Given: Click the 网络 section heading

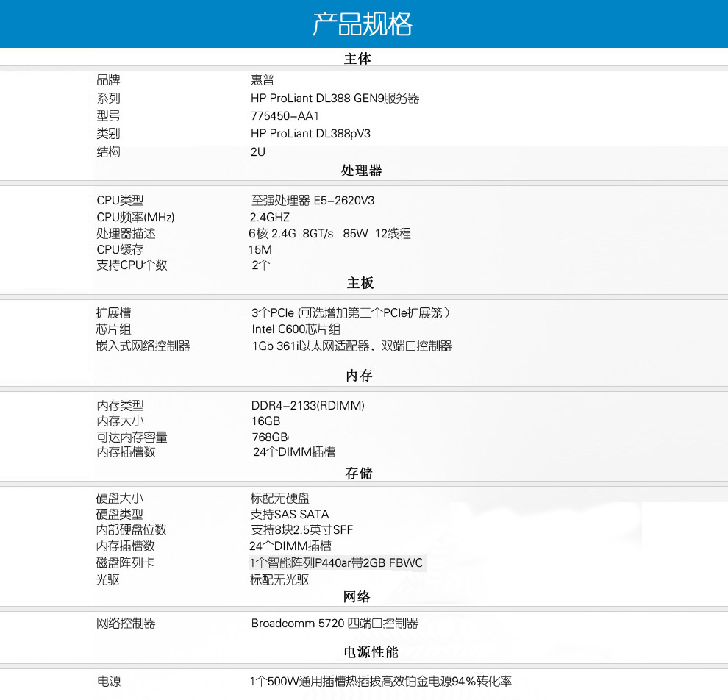Looking at the screenshot, I should point(357,596).
